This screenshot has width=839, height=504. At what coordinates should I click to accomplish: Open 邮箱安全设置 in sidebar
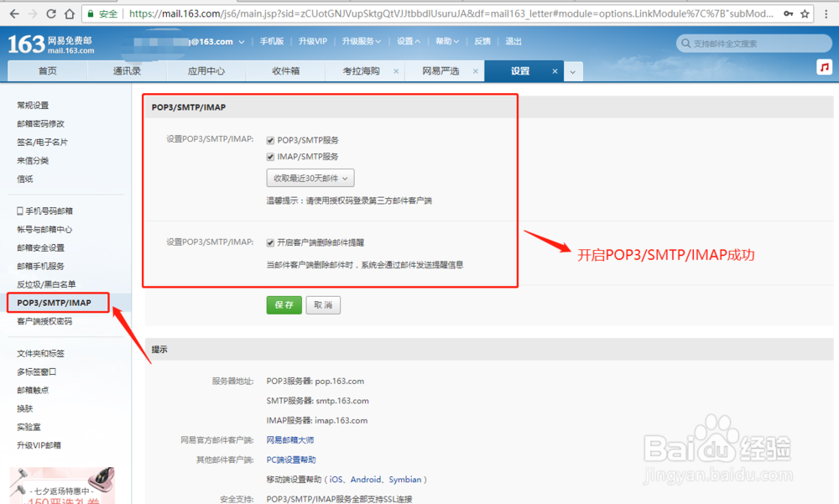pos(40,247)
